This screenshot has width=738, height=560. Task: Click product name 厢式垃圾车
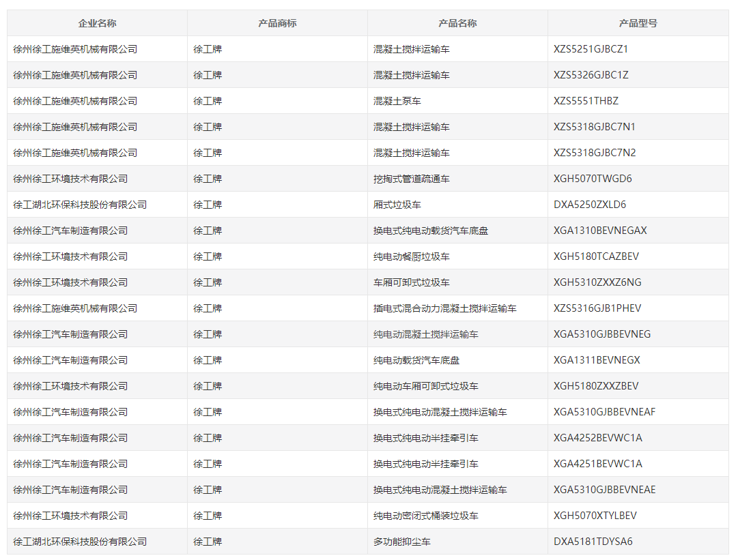tap(397, 205)
